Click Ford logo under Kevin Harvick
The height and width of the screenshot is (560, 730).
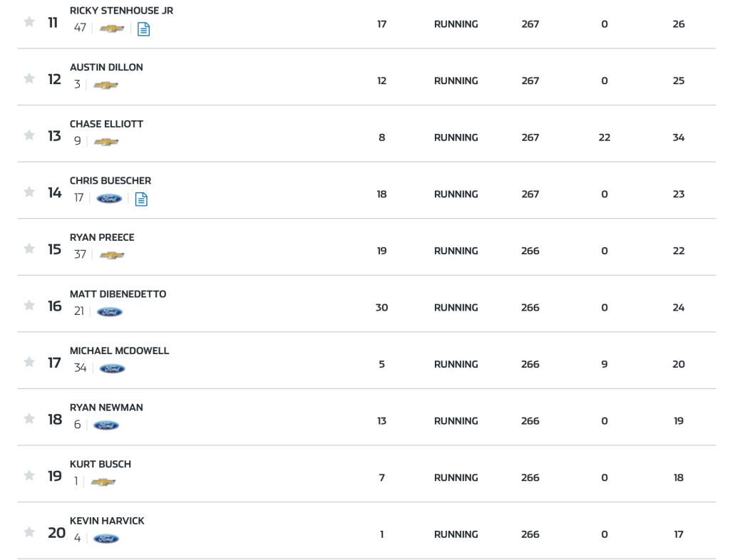click(106, 539)
